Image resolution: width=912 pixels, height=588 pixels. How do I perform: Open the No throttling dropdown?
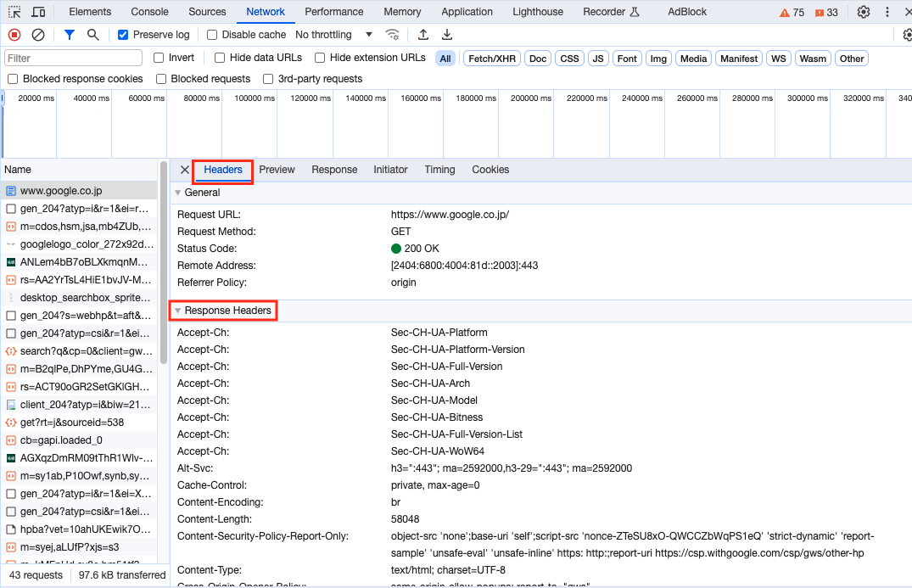click(333, 35)
